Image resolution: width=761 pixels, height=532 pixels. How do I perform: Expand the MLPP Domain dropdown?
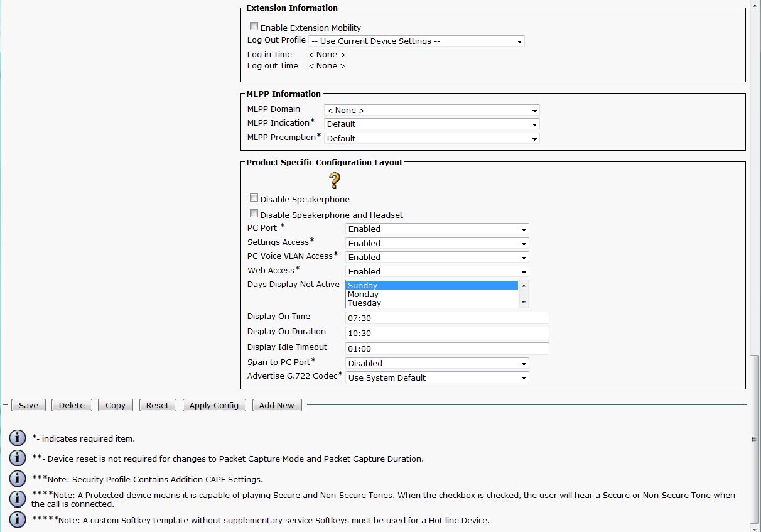click(431, 111)
